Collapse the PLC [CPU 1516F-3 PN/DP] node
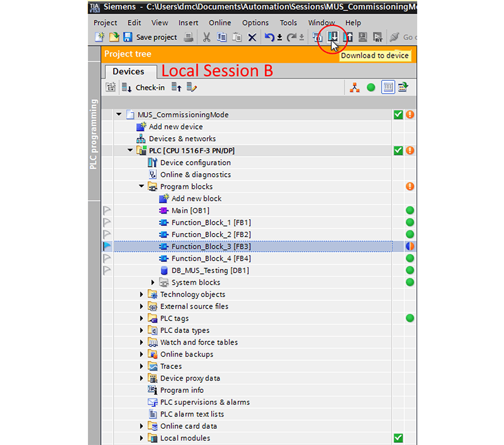 pyautogui.click(x=130, y=150)
